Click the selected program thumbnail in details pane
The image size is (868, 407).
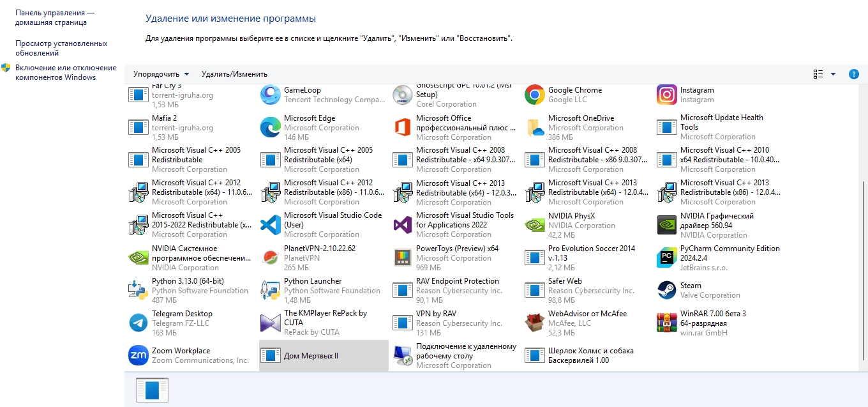pyautogui.click(x=152, y=390)
